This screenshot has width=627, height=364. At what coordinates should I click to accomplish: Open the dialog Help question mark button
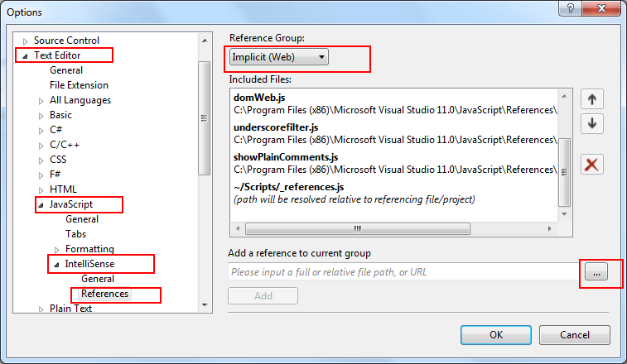[571, 8]
